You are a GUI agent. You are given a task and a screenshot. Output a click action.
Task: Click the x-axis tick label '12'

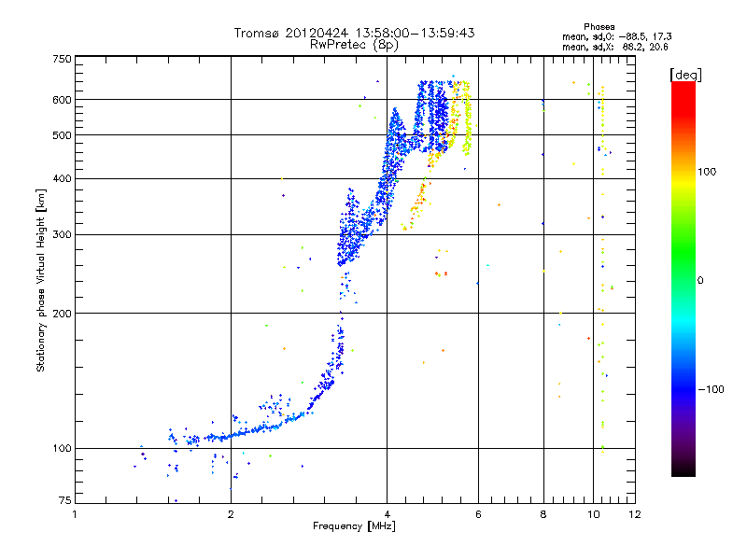(635, 514)
